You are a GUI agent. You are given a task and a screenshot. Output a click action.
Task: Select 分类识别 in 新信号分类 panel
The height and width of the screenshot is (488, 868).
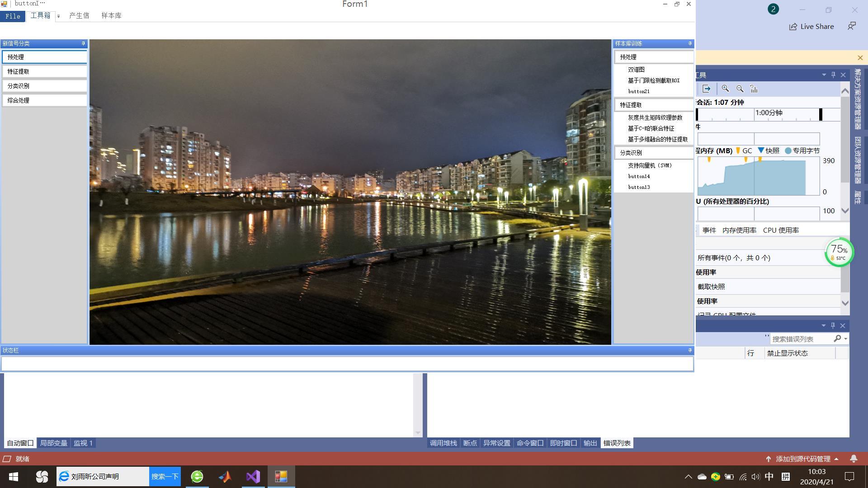pyautogui.click(x=44, y=86)
